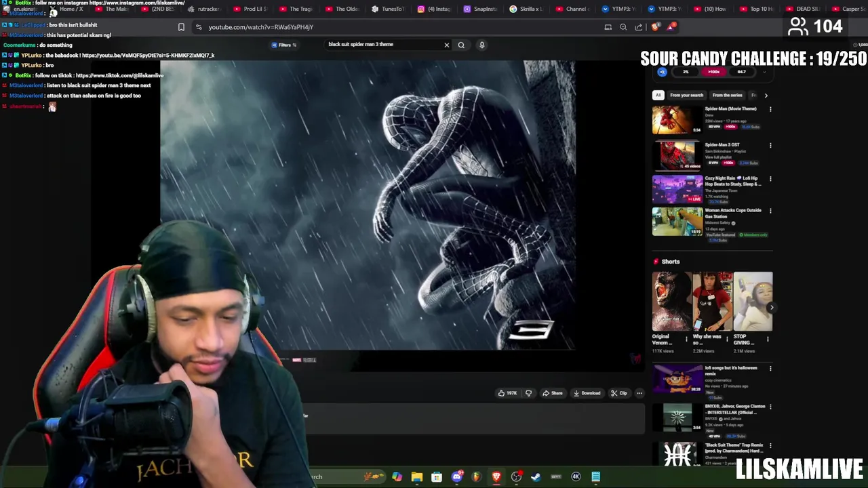Screen dimensions: 868x488
Task: Open BNYX INTERSTELLAR official video
Action: coord(677,417)
